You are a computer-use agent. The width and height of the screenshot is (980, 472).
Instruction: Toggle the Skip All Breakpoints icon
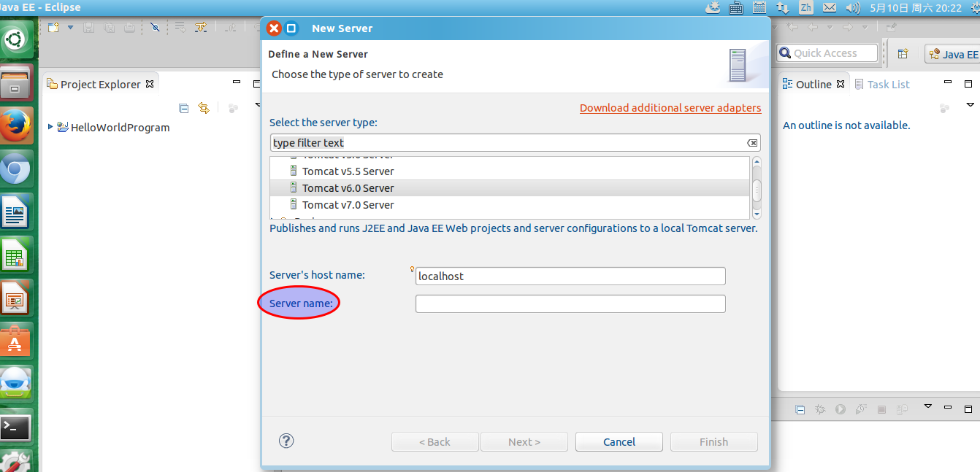(x=155, y=28)
